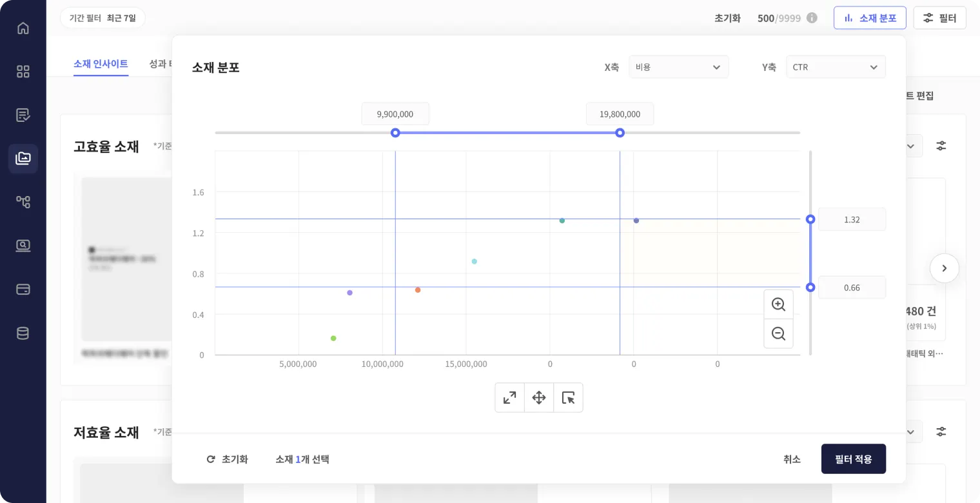Click 초기화 reset in the dialog footer

tap(227, 459)
